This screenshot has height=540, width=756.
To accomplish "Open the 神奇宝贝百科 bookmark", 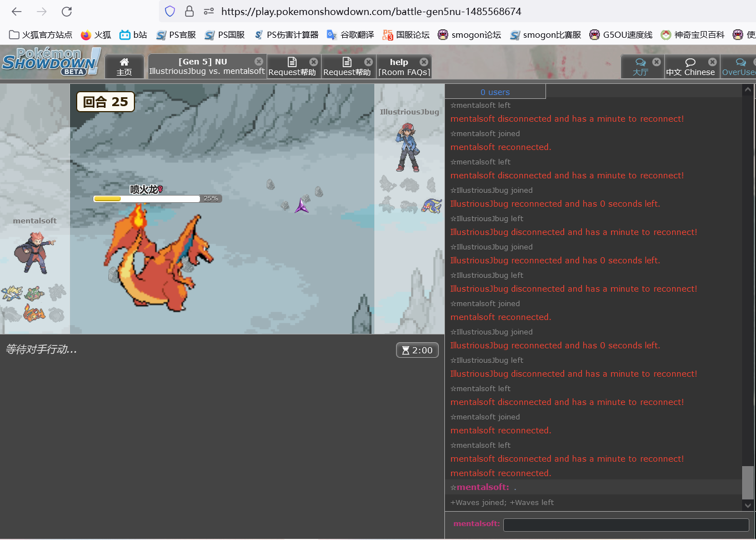I will 693,34.
